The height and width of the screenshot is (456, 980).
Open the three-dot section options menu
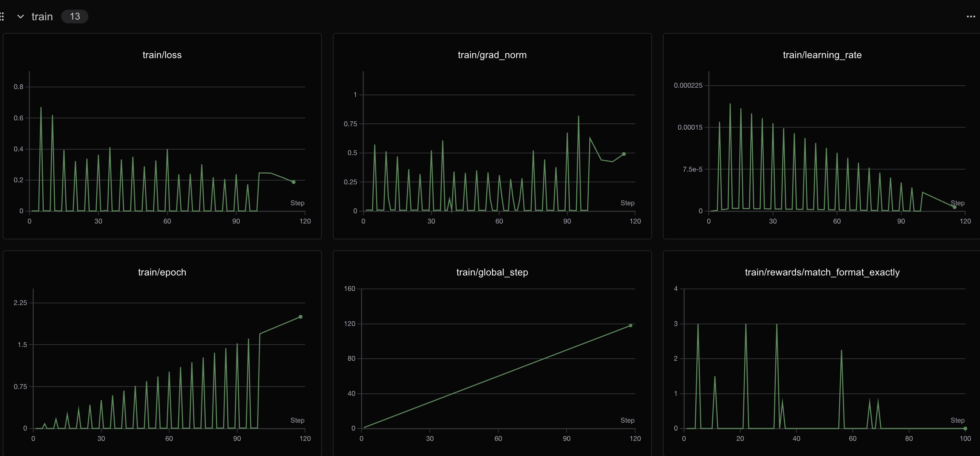pyautogui.click(x=970, y=17)
